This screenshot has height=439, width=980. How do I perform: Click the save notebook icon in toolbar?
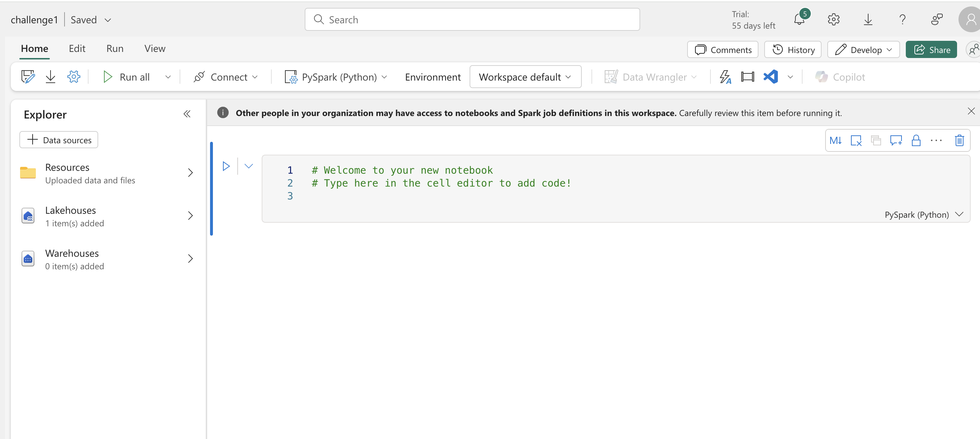(x=28, y=77)
